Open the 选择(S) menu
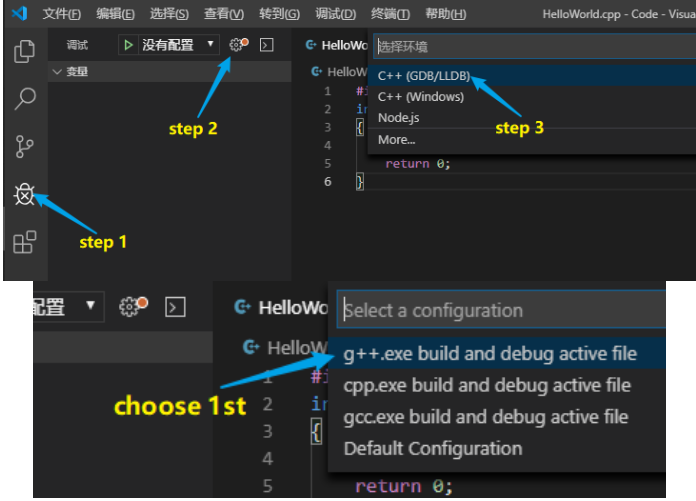Image resolution: width=696 pixels, height=501 pixels. point(169,14)
